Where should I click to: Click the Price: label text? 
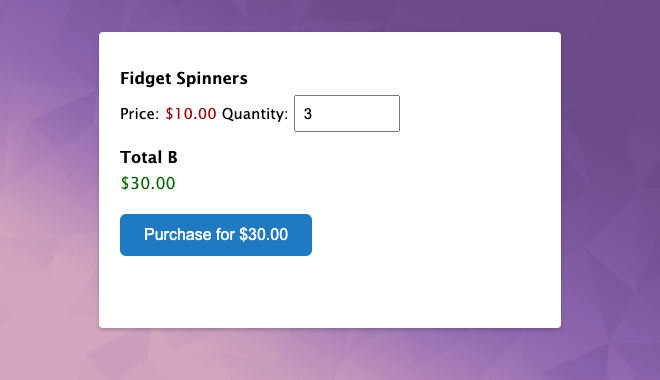(140, 114)
